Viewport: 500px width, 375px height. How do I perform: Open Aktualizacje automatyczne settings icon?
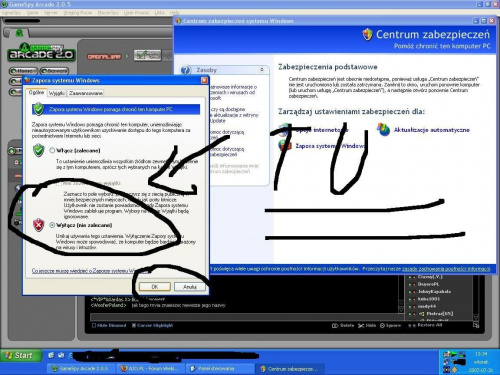(x=383, y=130)
